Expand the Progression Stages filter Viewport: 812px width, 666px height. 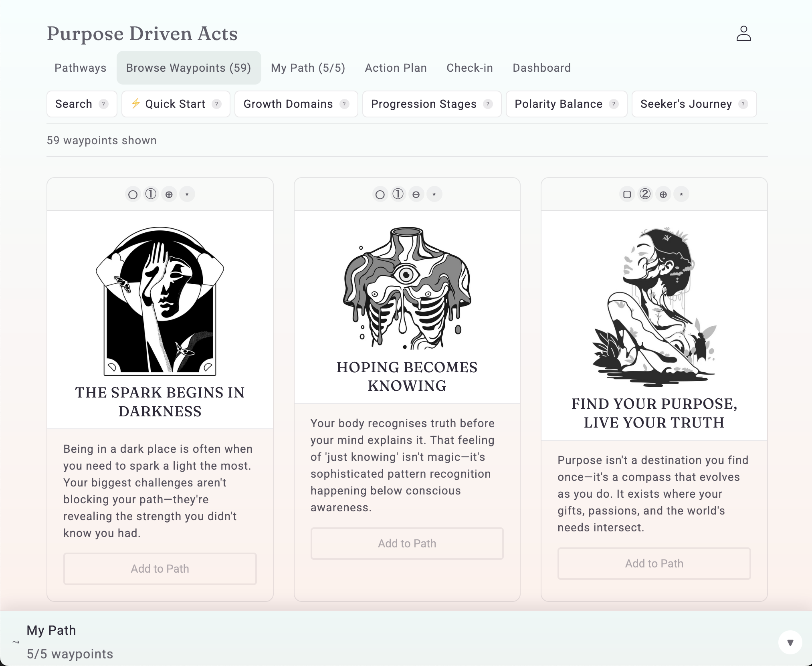424,104
